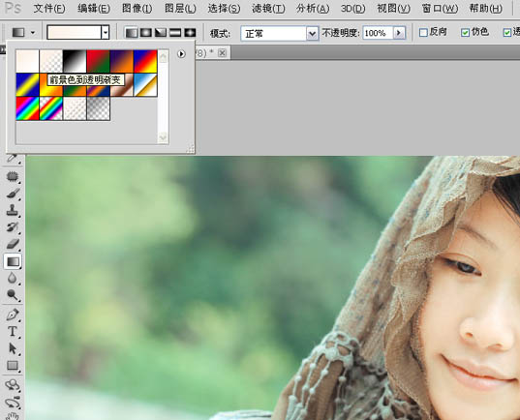Screen dimensions: 520x420
Task: Open the 滤镜(T) menu
Action: coord(268,9)
